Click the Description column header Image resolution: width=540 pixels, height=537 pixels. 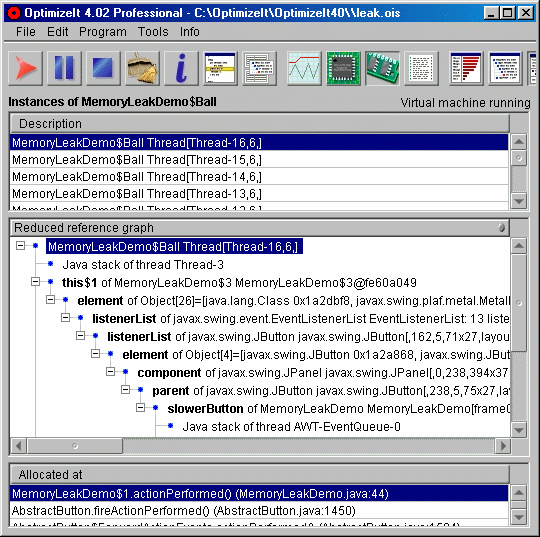click(260, 124)
